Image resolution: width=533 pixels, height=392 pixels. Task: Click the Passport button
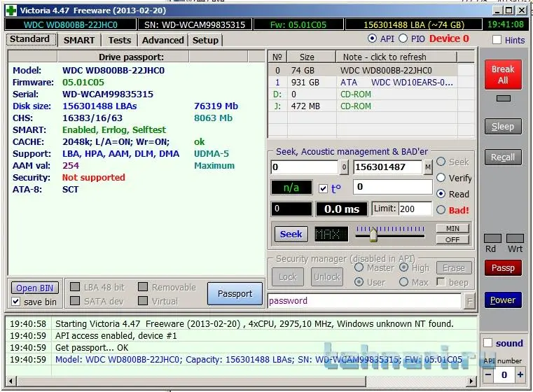point(235,294)
